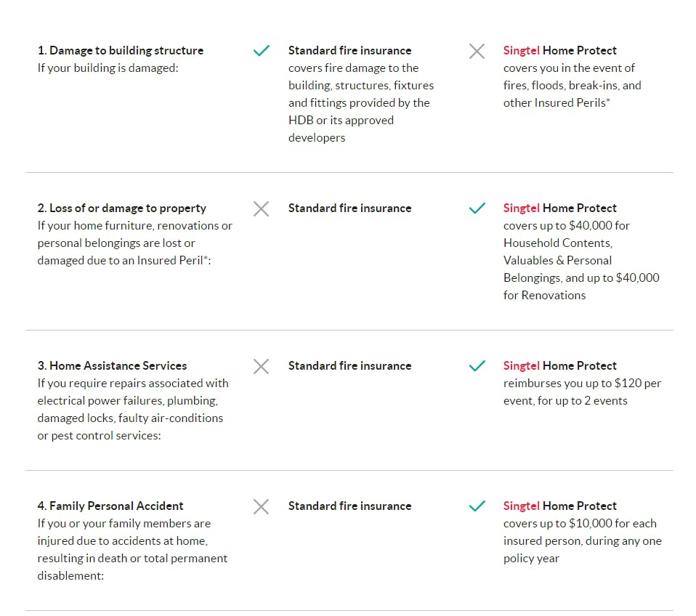696x616 pixels.
Task: Click green checkmark for $120 per event reimbursement
Action: click(477, 366)
